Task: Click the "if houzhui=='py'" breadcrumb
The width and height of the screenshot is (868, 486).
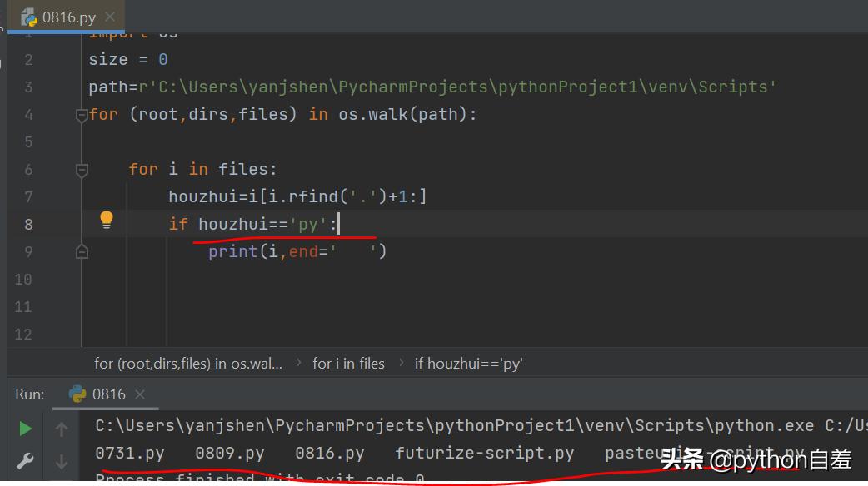Action: (468, 364)
